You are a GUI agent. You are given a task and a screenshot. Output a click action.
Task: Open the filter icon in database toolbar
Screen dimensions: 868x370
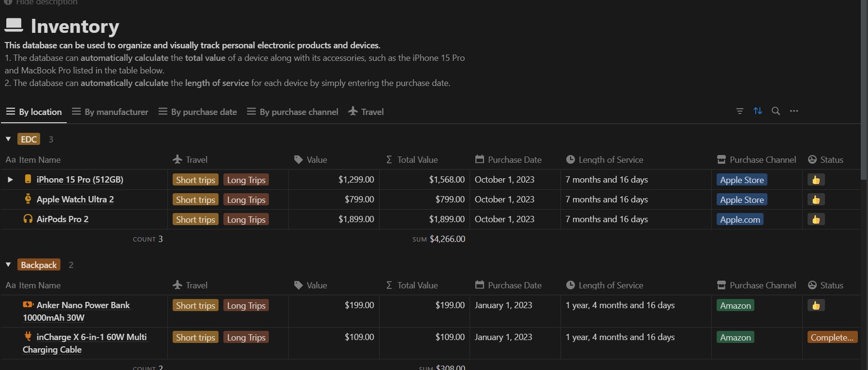pyautogui.click(x=739, y=111)
